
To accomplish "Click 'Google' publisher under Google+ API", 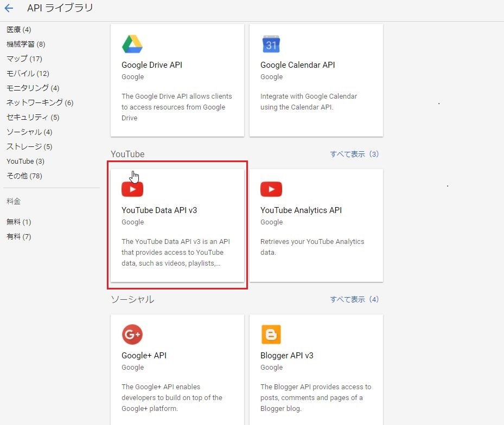I will [x=132, y=367].
